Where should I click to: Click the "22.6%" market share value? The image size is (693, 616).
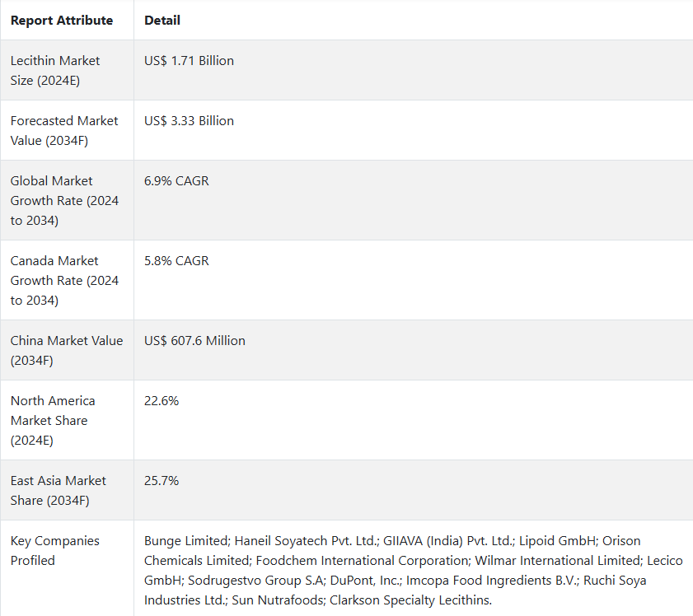pyautogui.click(x=162, y=401)
